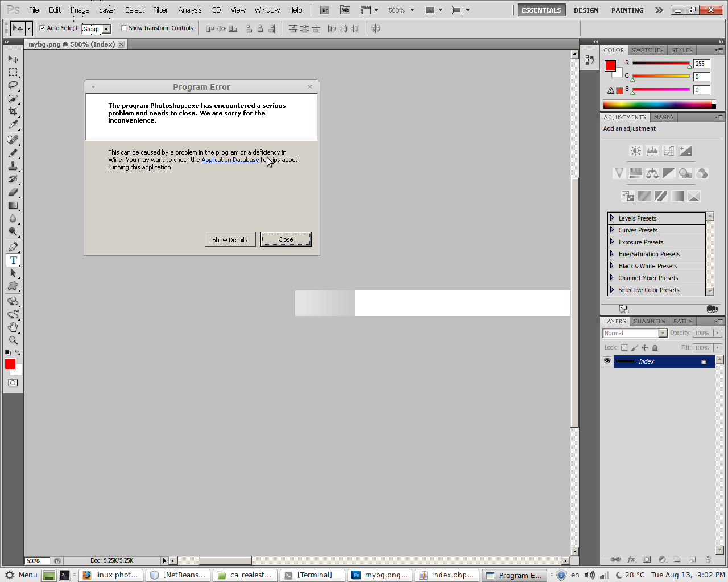Click Show Details in Program Error dialog
This screenshot has height=582, width=728.
(230, 239)
